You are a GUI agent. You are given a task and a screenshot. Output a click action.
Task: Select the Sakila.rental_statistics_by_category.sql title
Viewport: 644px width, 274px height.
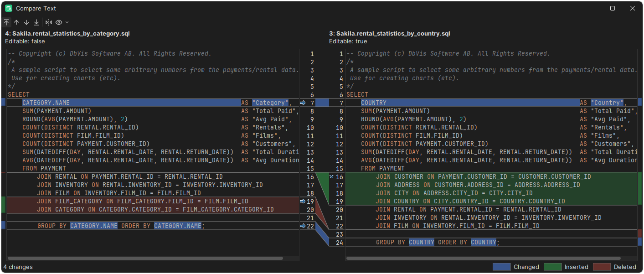pos(68,33)
